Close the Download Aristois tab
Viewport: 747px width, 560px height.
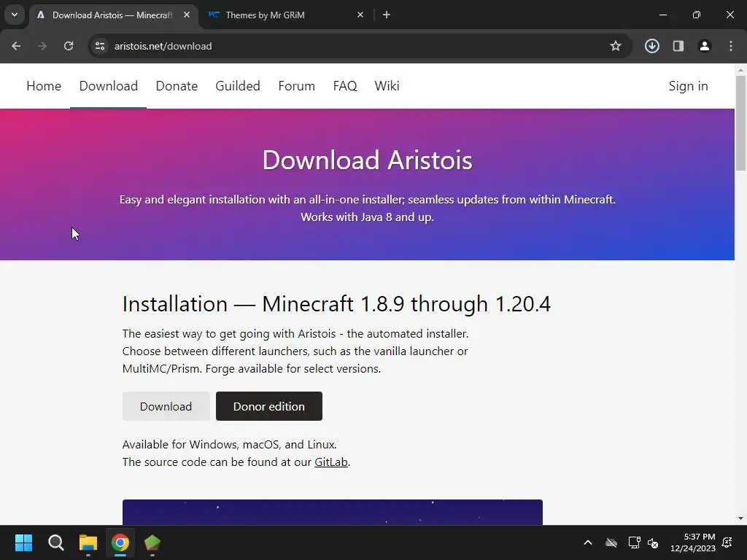pyautogui.click(x=187, y=15)
